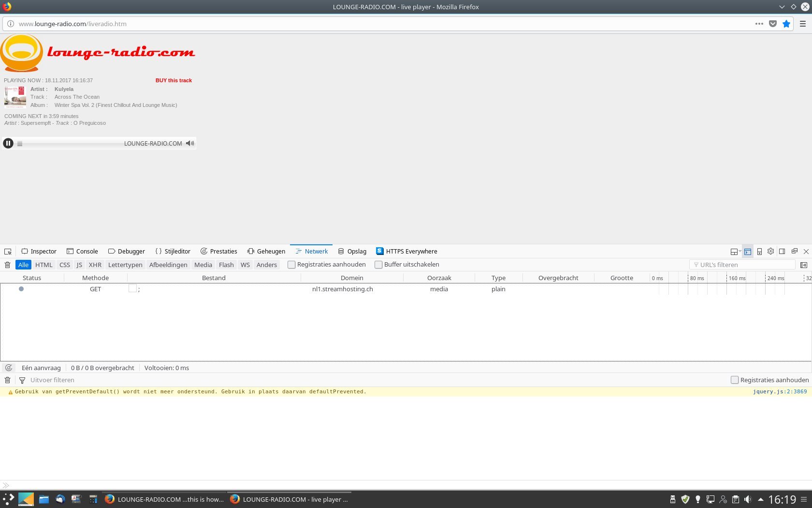The image size is (812, 508).
Task: Open devtools in separate window
Action: tap(794, 252)
